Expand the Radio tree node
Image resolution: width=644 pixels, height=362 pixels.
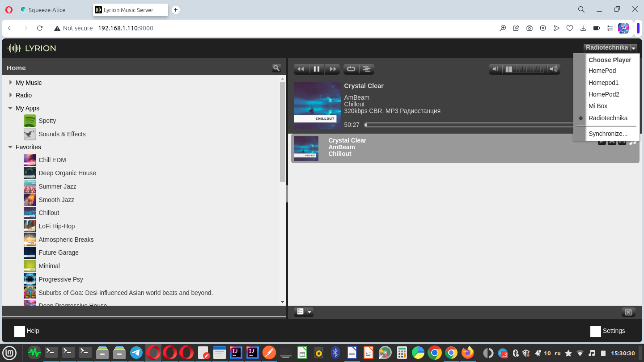(x=10, y=95)
